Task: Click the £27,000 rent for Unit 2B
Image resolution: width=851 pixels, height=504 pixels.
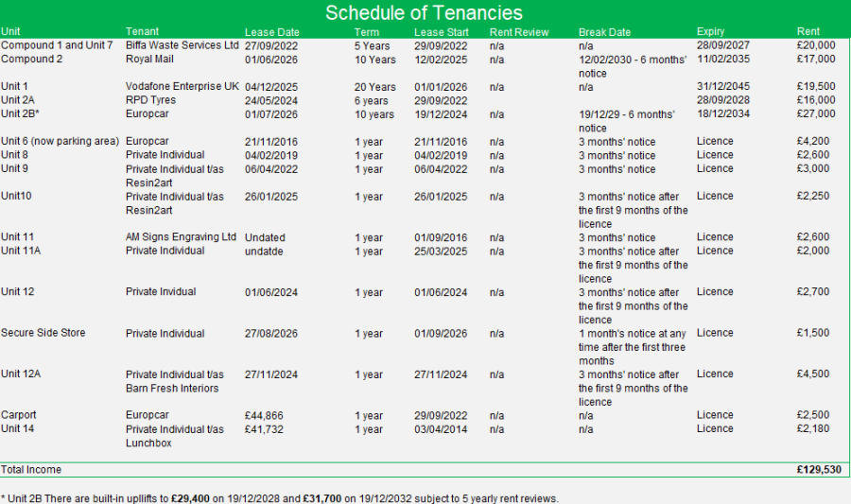Action: pos(816,113)
